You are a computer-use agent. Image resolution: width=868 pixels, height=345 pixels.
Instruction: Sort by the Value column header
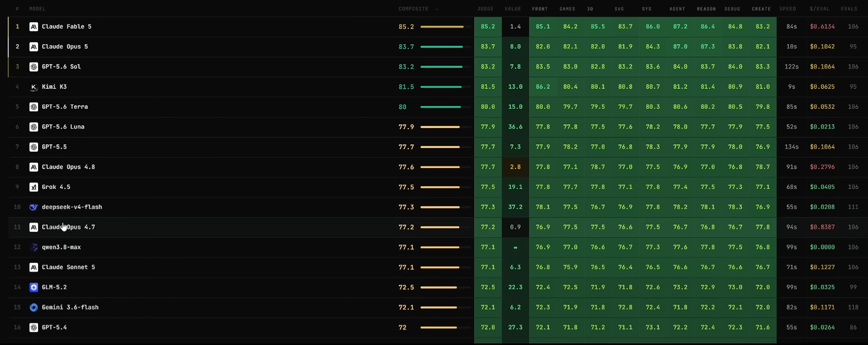click(513, 9)
